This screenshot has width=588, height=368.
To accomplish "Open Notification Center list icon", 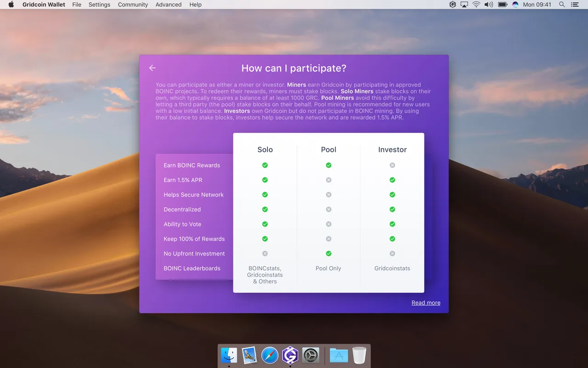I will pos(575,5).
